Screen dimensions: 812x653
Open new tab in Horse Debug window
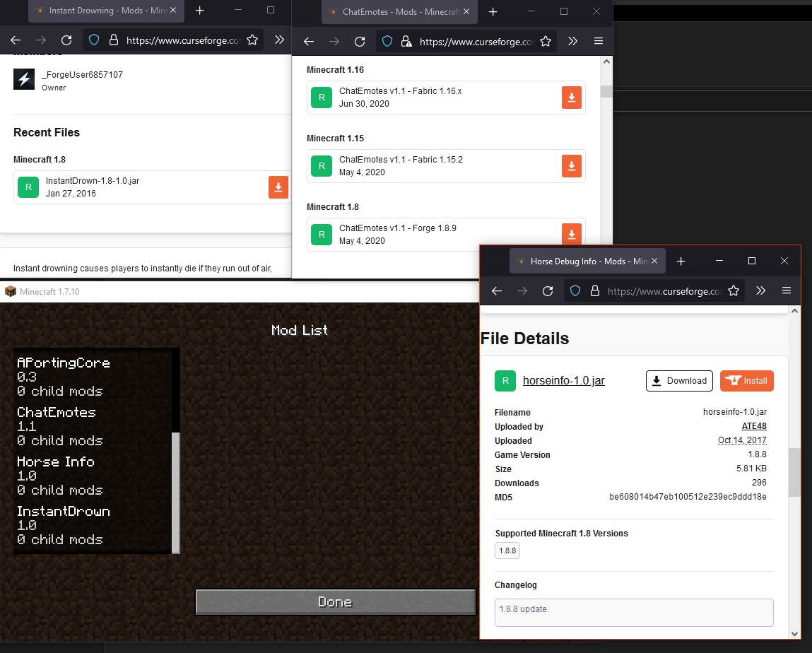point(681,261)
